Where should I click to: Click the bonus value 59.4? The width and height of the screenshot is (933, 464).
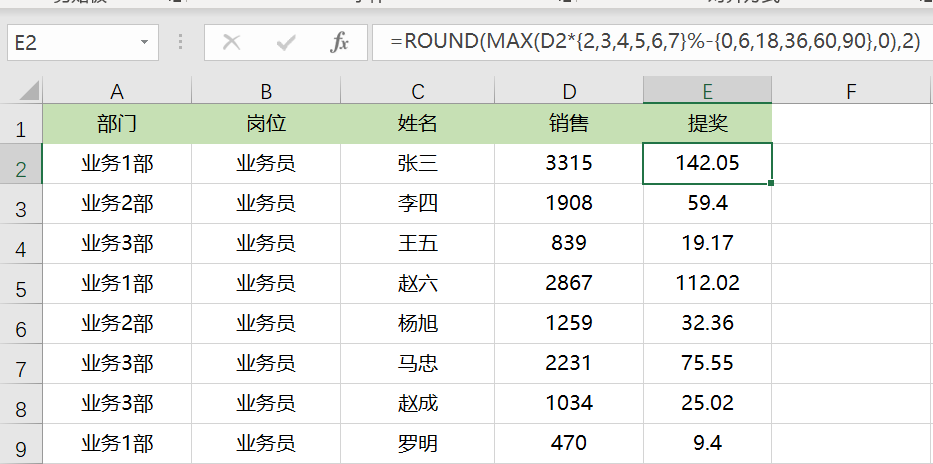tap(707, 203)
